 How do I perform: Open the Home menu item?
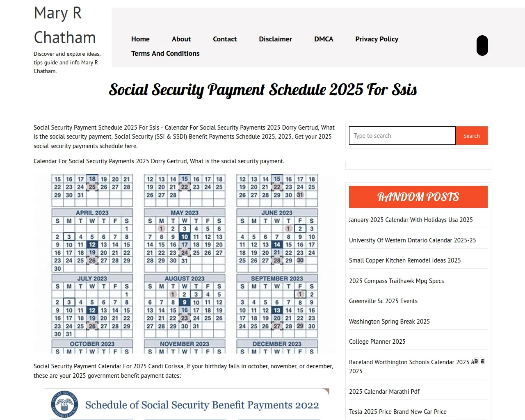click(140, 39)
